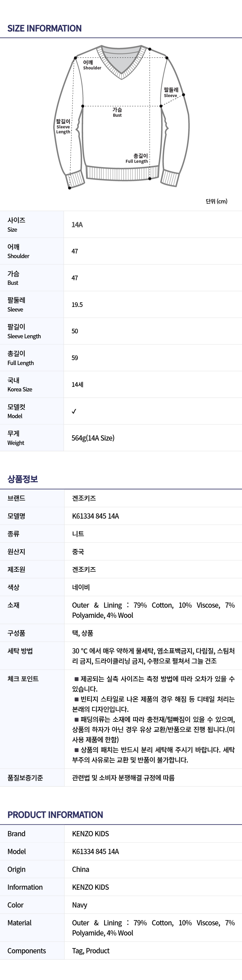
Task: Click the 네이비 color value
Action: pyautogui.click(x=81, y=587)
